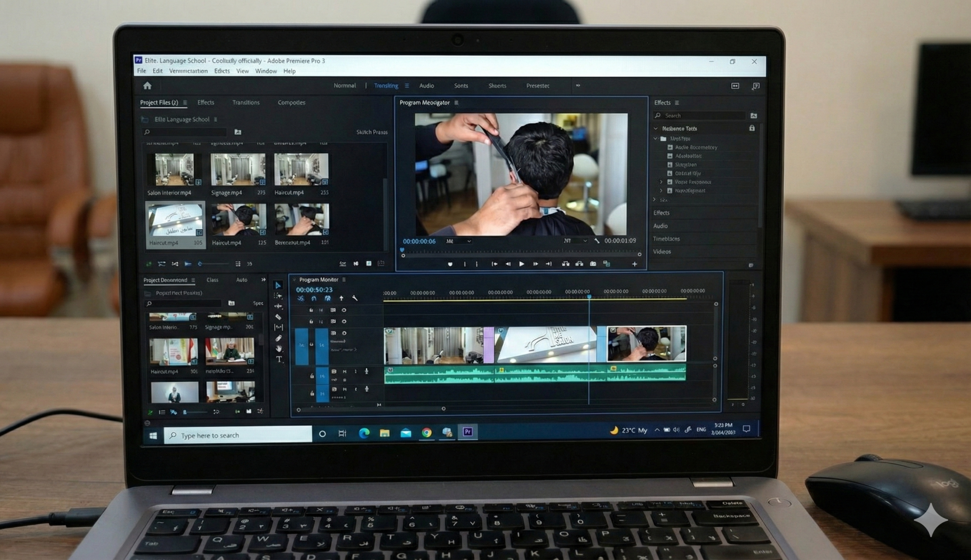Expand the Vorsie Responce effects folder
The height and width of the screenshot is (560, 971).
(x=661, y=182)
